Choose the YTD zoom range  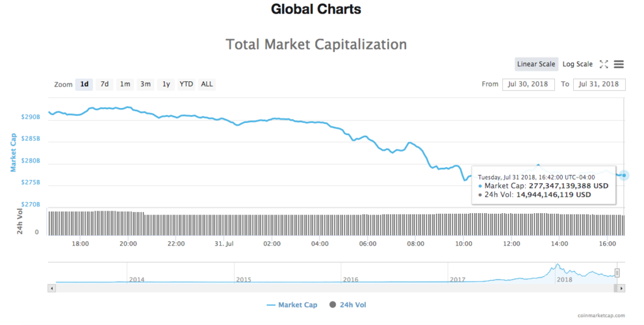point(187,84)
